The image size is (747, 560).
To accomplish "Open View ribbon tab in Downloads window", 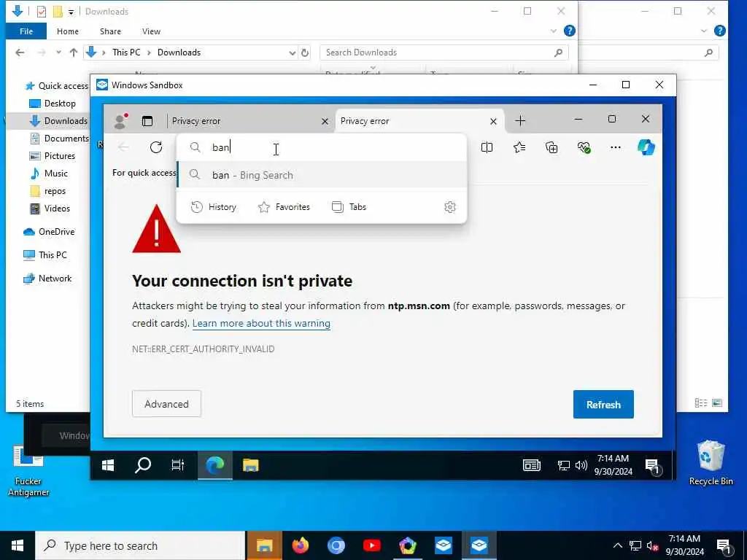I will [151, 31].
